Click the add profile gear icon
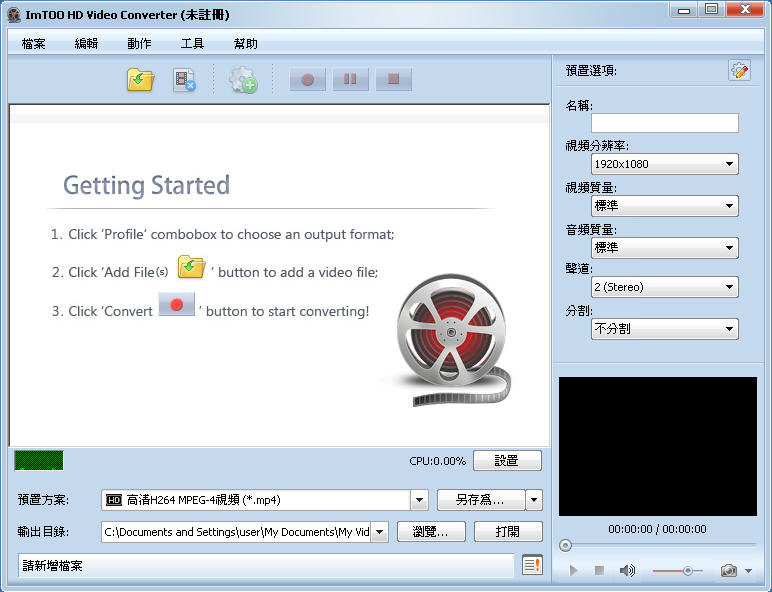772x592 pixels. click(x=243, y=80)
